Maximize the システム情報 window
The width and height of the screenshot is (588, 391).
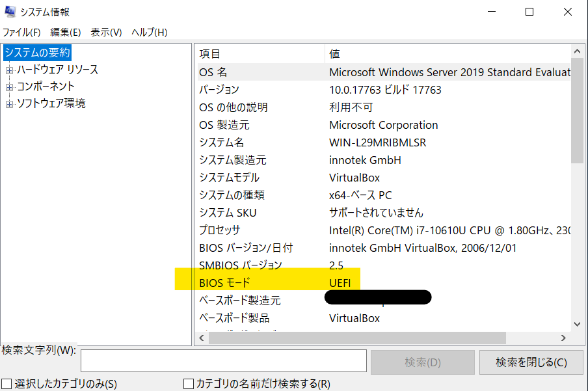(x=529, y=12)
